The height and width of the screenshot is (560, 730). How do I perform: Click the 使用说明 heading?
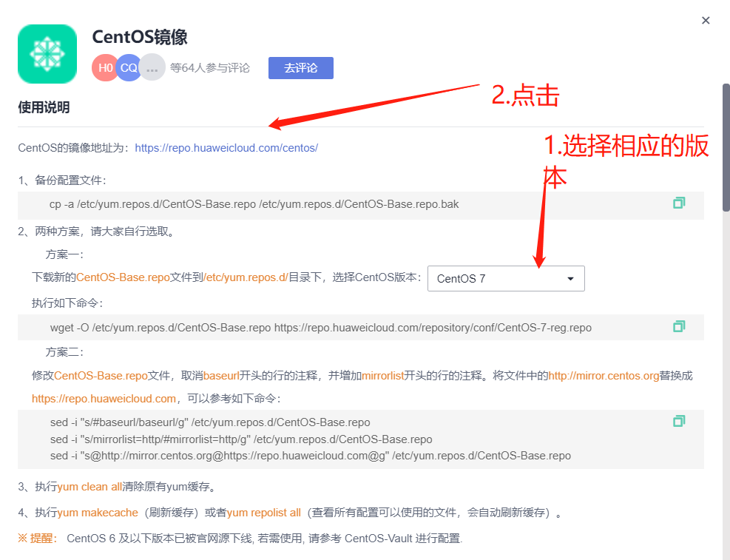44,107
